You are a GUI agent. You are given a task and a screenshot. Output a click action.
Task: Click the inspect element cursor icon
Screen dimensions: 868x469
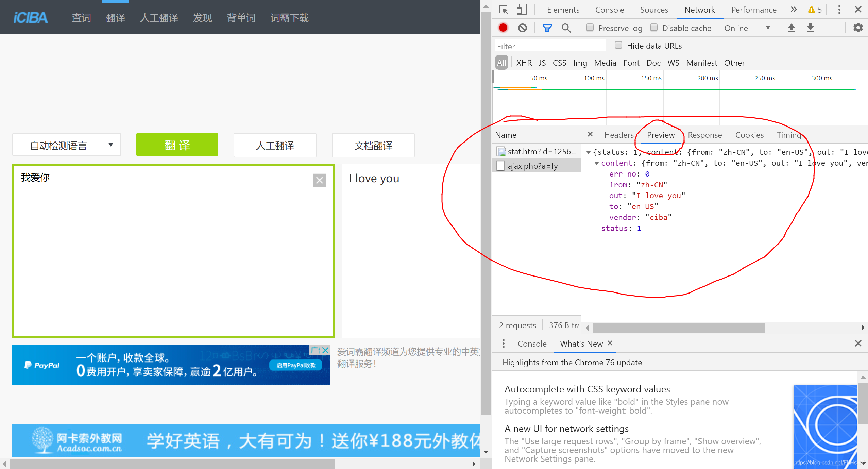point(504,10)
